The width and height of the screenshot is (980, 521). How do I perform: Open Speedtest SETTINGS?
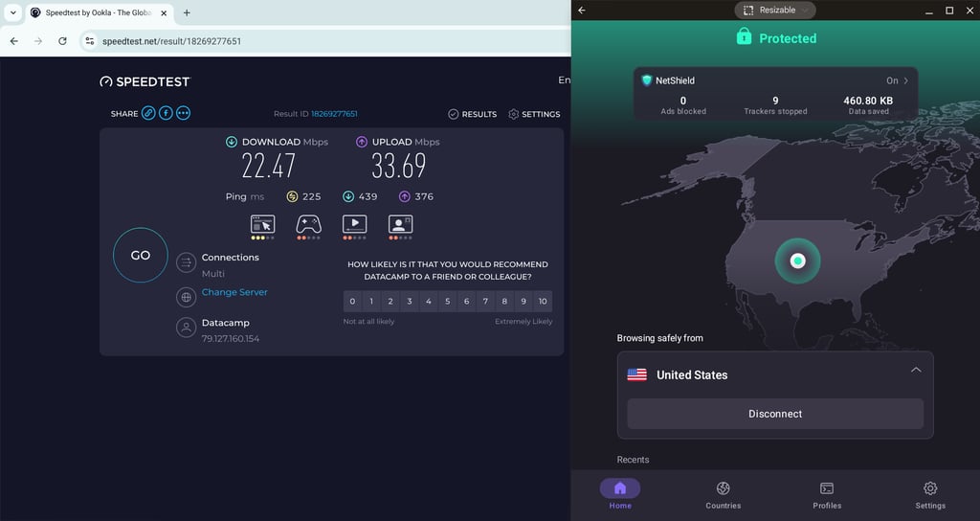(x=534, y=114)
